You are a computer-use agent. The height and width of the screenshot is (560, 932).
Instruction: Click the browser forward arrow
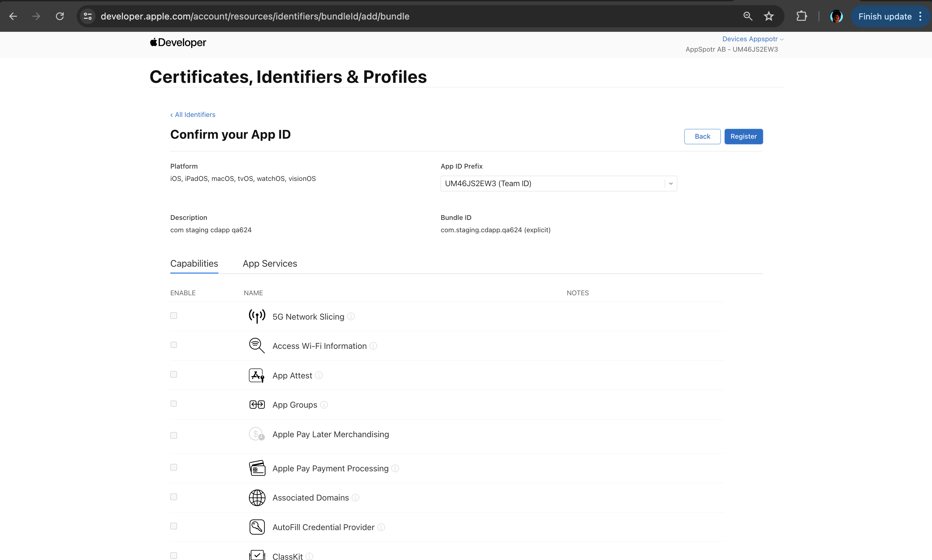(x=36, y=16)
